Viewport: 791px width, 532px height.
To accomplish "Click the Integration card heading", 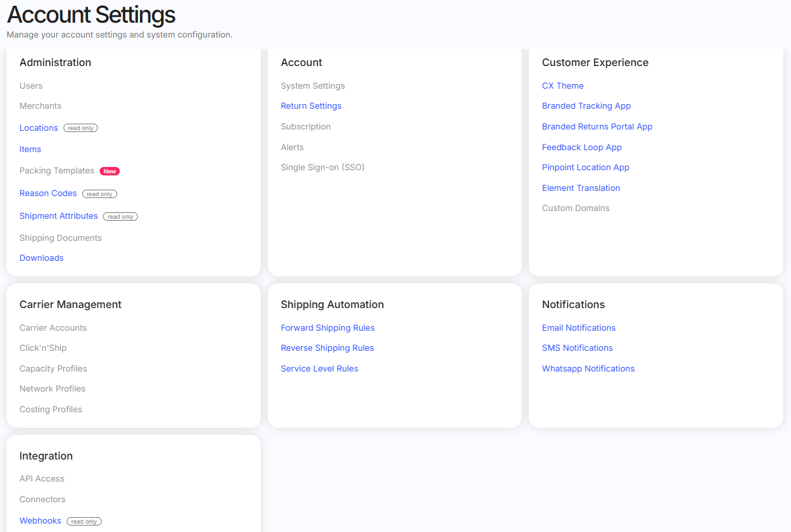I will [46, 456].
